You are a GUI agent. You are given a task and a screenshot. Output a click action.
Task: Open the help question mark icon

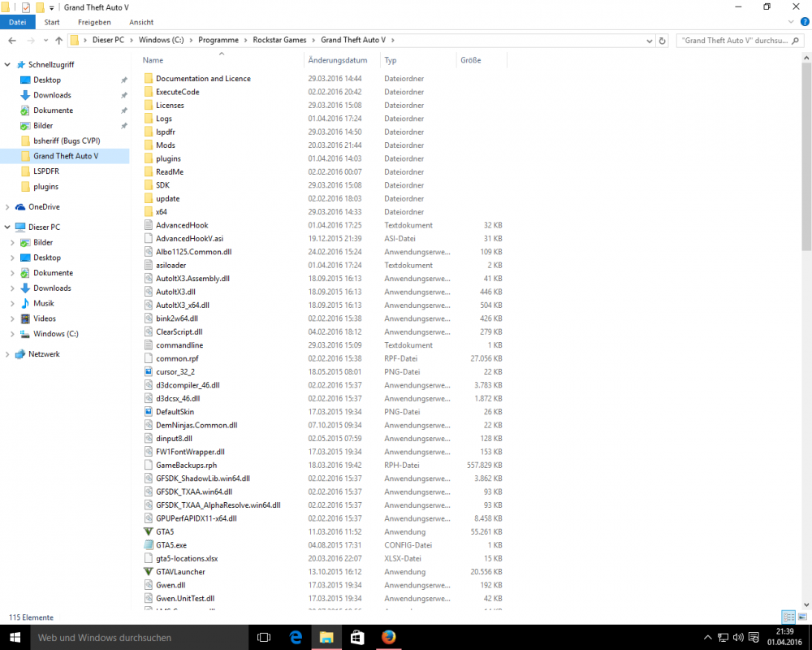[805, 22]
